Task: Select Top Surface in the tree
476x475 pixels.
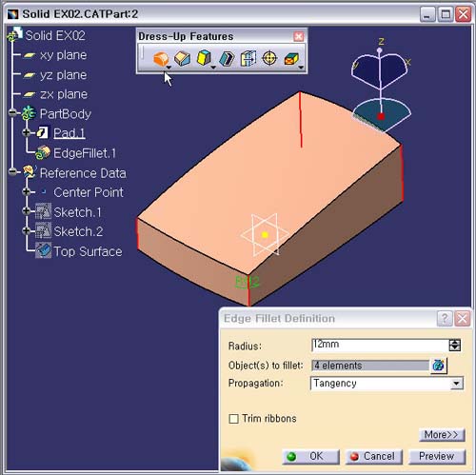Action: (x=88, y=251)
